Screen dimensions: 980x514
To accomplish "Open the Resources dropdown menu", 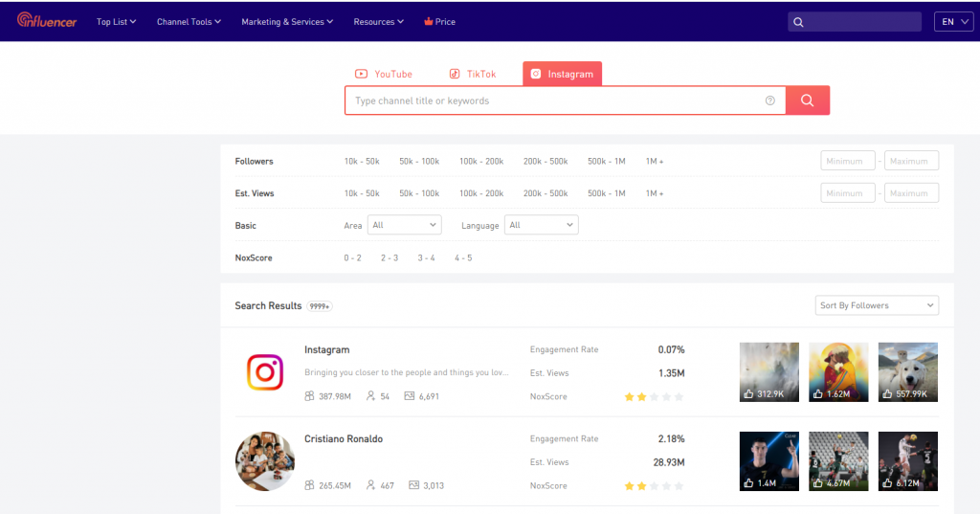I will (379, 22).
